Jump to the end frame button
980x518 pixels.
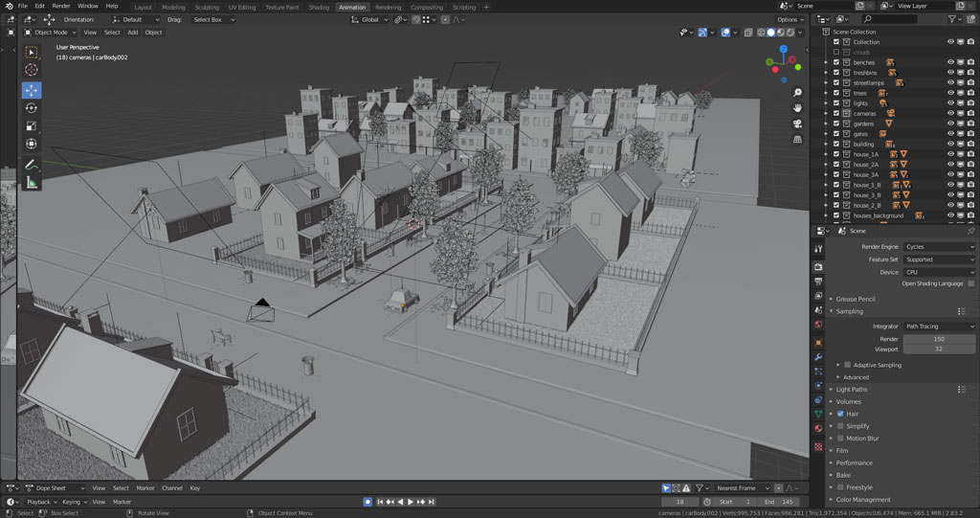(432, 502)
